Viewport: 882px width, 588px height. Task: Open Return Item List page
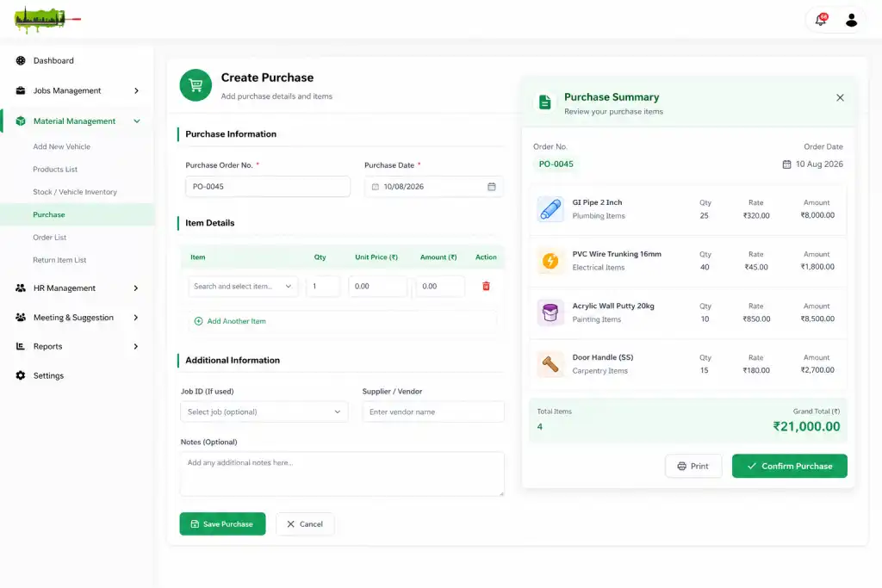tap(59, 260)
